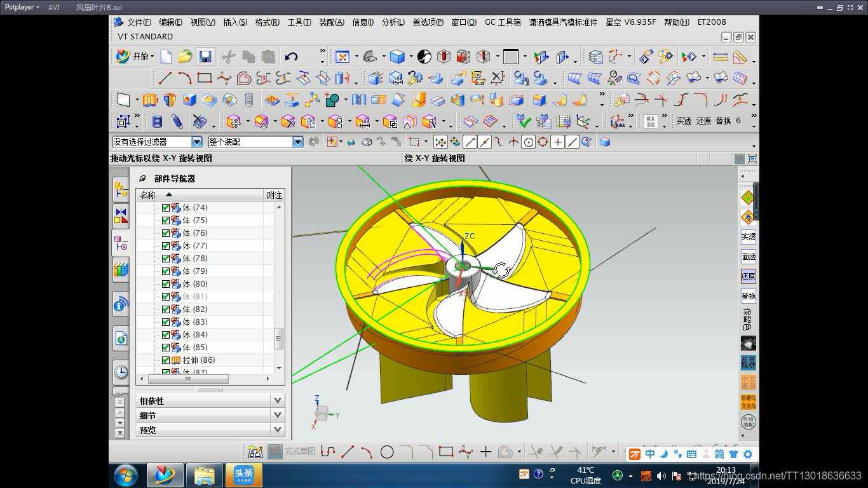
Task: Uncheck the 体 (74) body checkbox
Action: click(x=166, y=208)
